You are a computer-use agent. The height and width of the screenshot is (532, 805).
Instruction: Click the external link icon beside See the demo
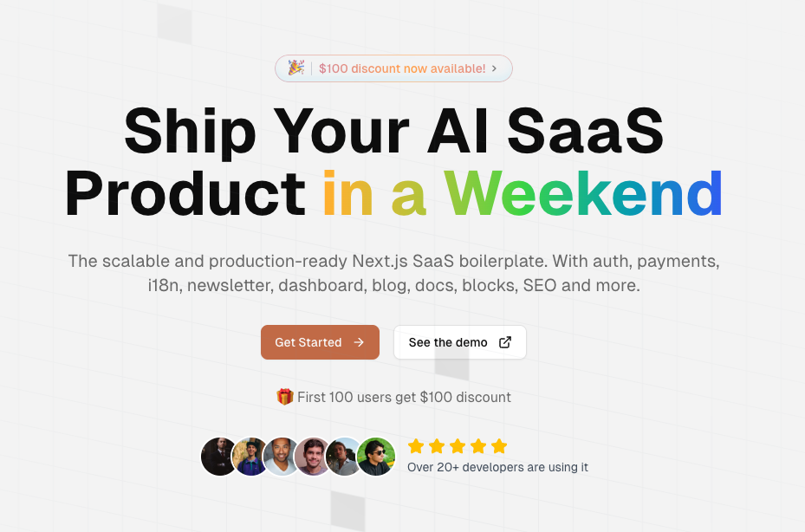coord(505,342)
